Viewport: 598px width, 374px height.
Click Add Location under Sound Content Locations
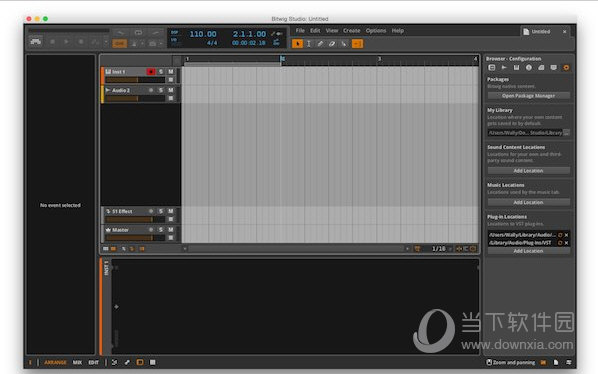(x=529, y=171)
